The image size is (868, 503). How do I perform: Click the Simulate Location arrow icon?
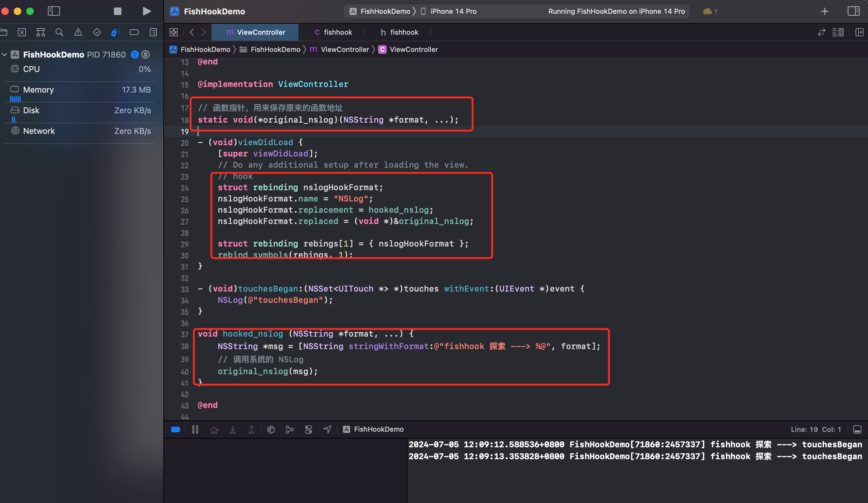tap(327, 429)
